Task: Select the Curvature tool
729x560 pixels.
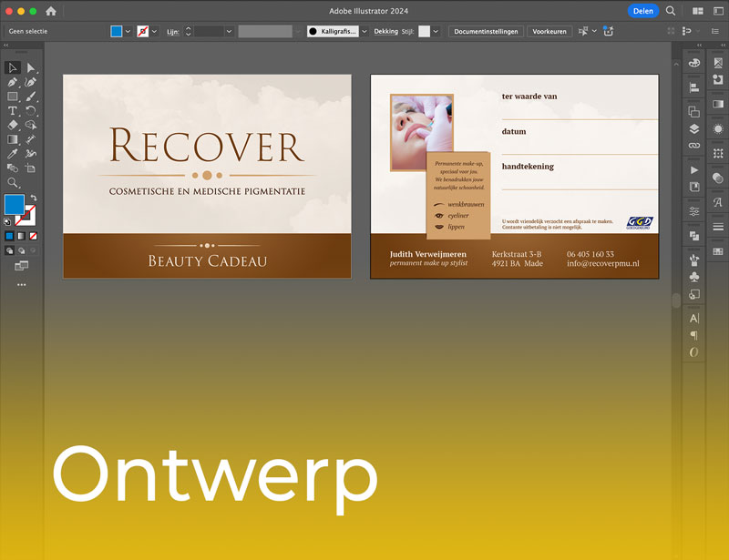Action: click(x=31, y=82)
